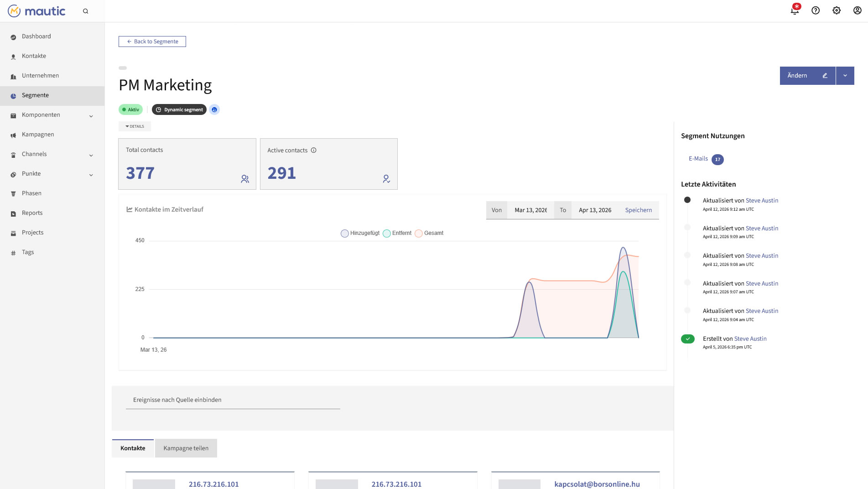Click the search magnifier icon
The image size is (868, 489).
(85, 11)
